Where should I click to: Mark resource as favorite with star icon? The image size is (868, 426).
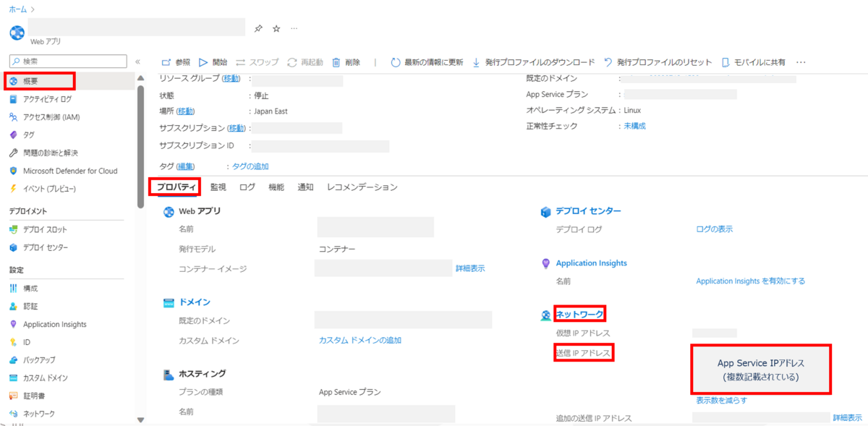276,29
